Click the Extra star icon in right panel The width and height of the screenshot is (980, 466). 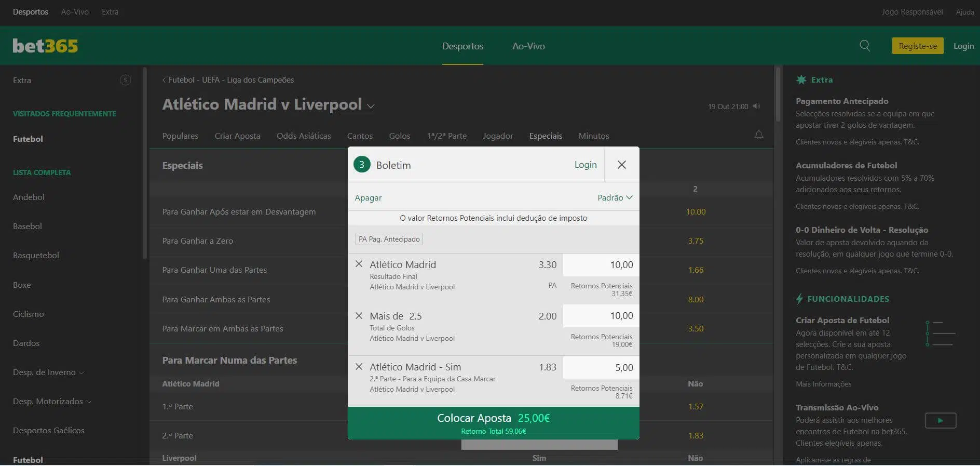tap(801, 79)
